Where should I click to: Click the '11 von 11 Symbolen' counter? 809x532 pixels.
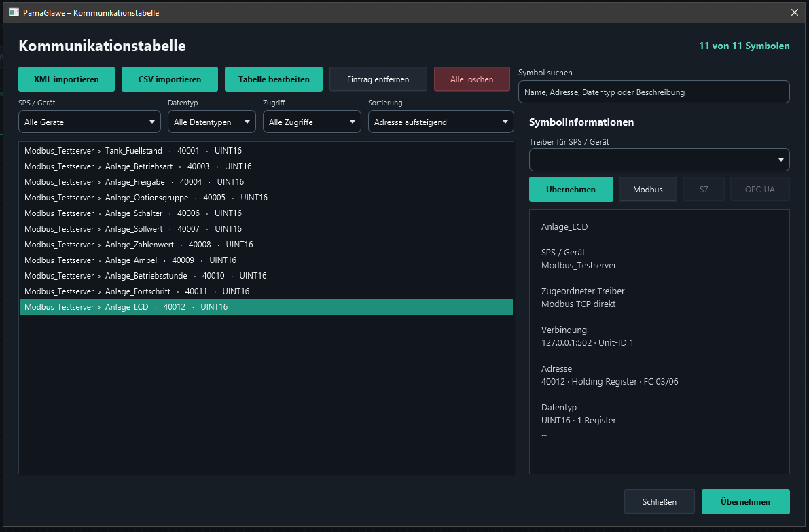744,46
